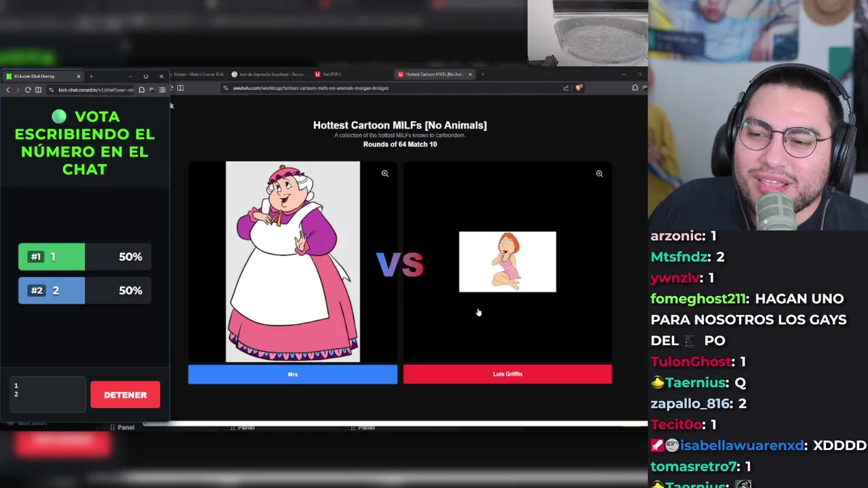Click chat message from arzonic
The height and width of the screenshot is (488, 868).
683,236
